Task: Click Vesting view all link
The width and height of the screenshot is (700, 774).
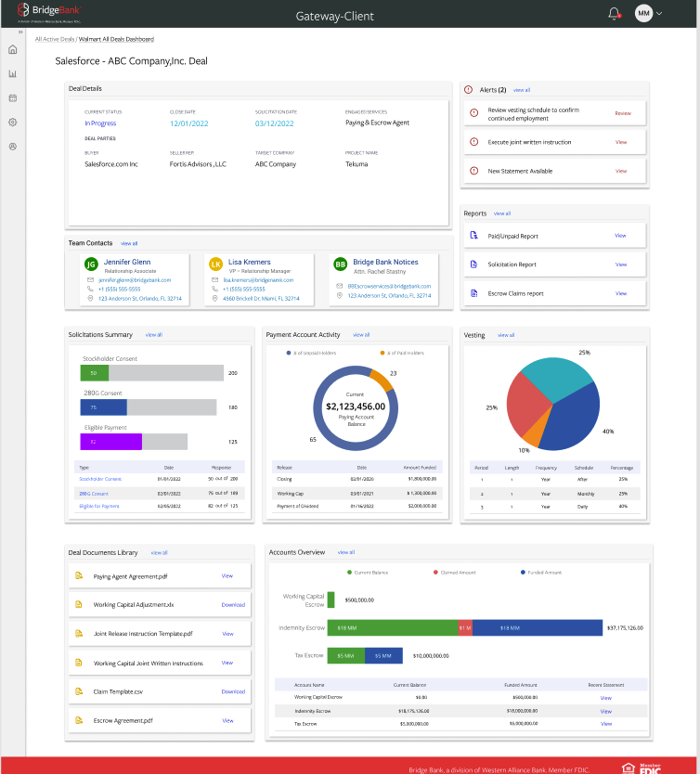Action: click(x=505, y=335)
